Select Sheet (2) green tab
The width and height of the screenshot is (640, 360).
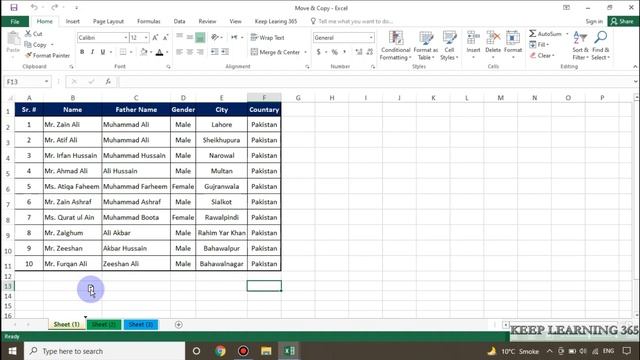pos(104,324)
